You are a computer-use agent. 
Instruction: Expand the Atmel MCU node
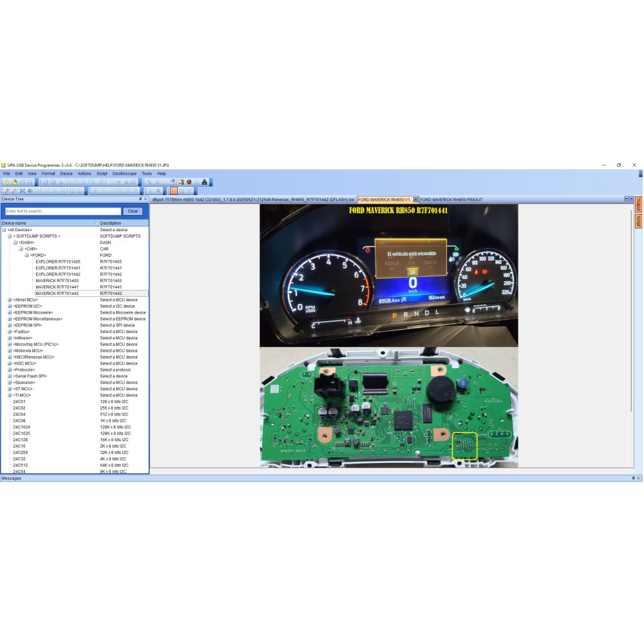(x=10, y=300)
